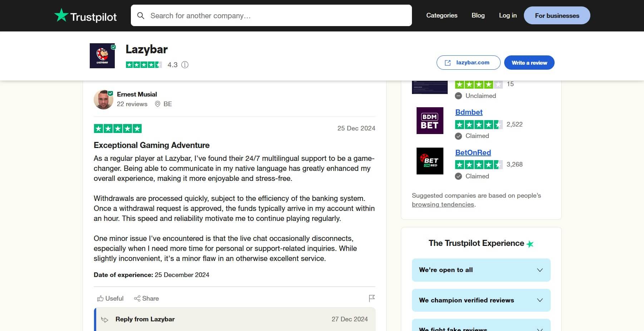Viewport: 644px width, 331px height.
Task: Click the Write a review button
Action: click(529, 62)
